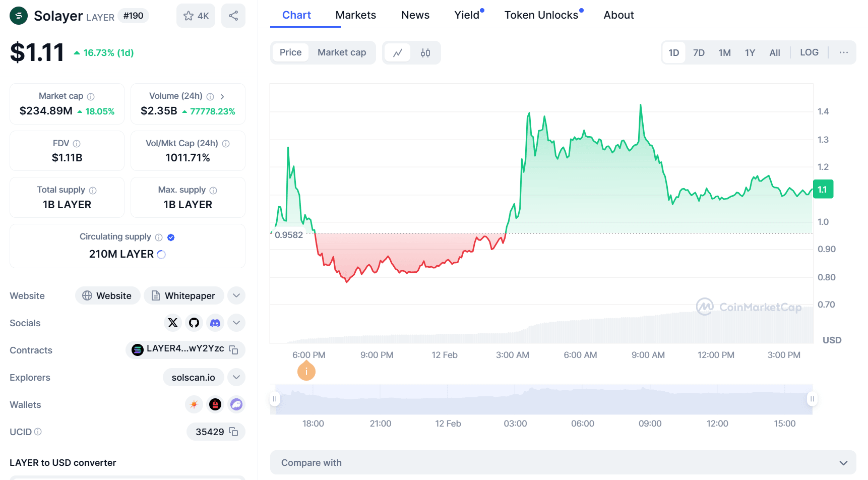Open the orange star wallet icon
Viewport: 868px width, 480px height.
click(x=194, y=404)
